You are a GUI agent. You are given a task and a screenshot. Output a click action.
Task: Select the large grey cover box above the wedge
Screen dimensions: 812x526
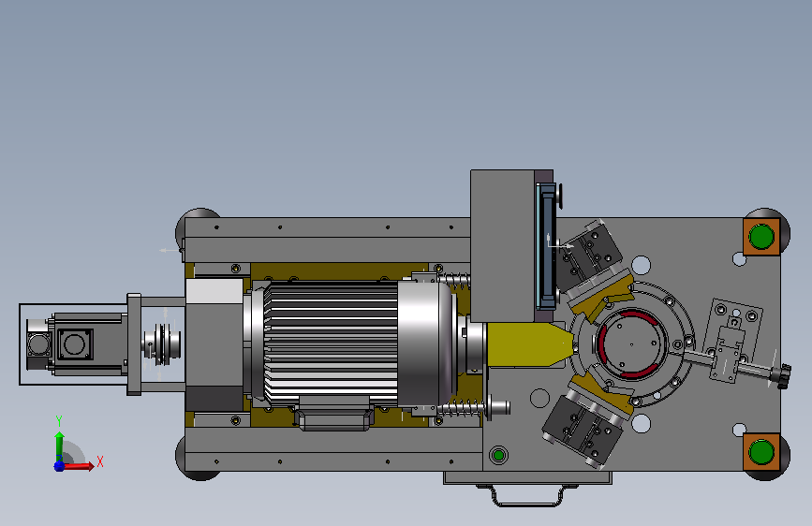pyautogui.click(x=502, y=246)
